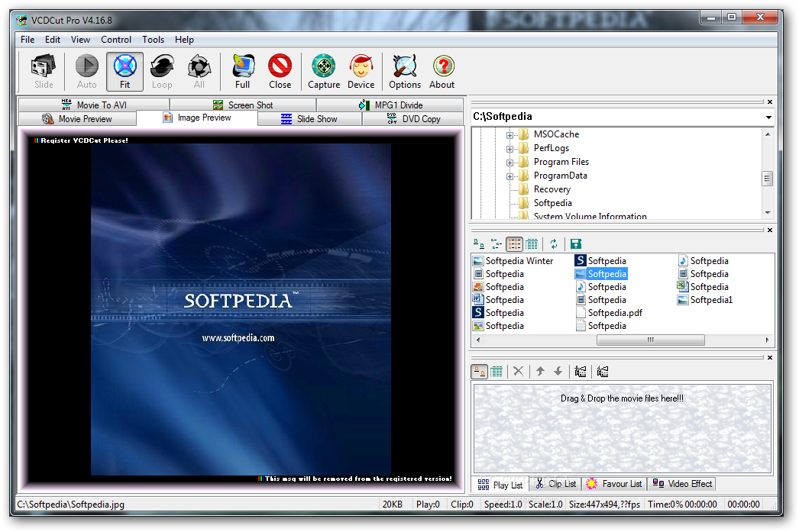The image size is (799, 532).
Task: Move play list item up
Action: [x=540, y=372]
